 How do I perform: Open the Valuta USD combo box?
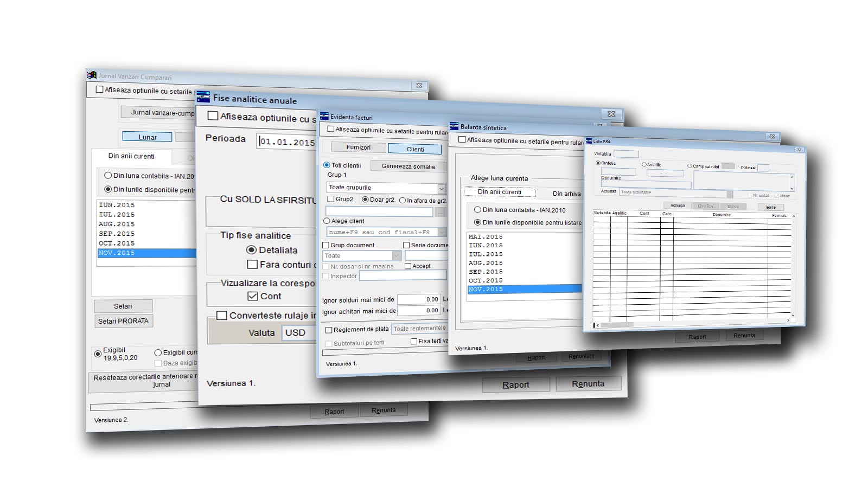click(x=298, y=332)
